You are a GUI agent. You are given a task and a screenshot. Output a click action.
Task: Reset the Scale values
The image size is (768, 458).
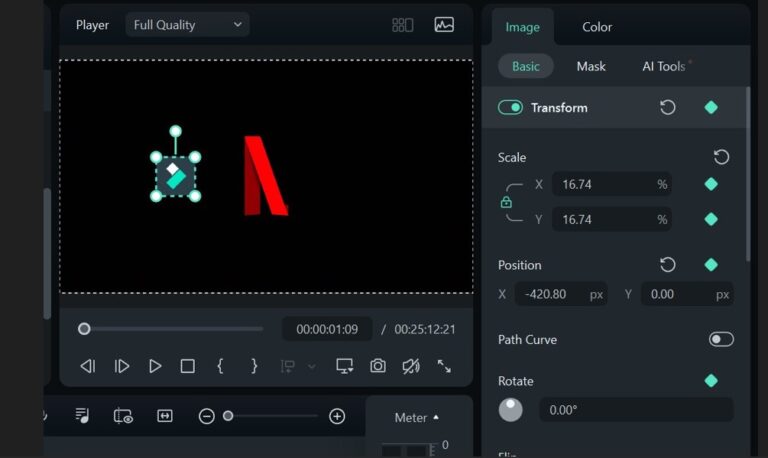721,157
